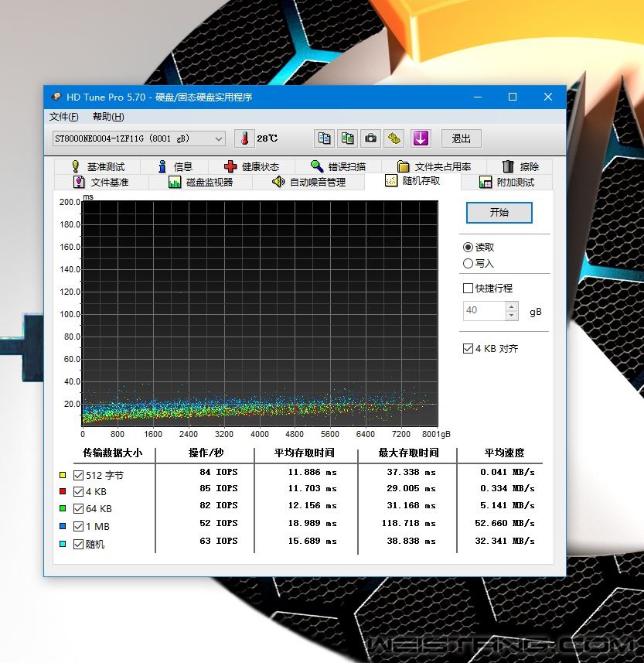
Task: Click the red 4 KB color swatch
Action: pyautogui.click(x=63, y=491)
